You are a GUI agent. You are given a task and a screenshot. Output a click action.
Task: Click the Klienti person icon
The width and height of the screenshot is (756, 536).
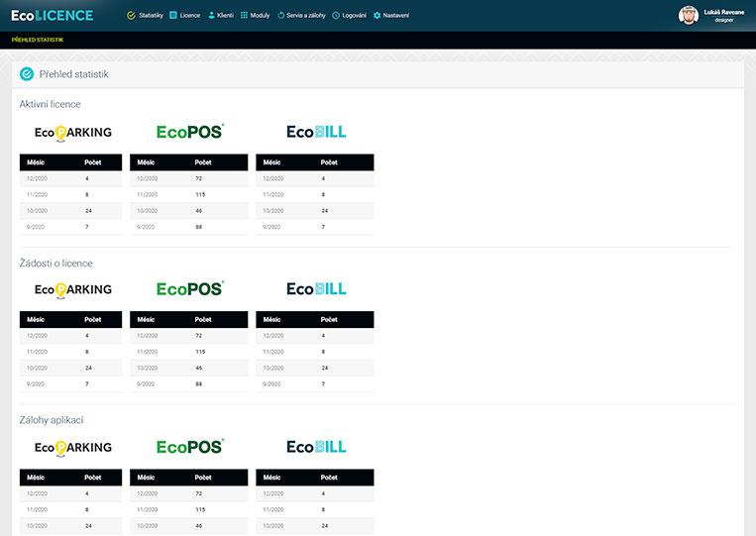point(212,16)
